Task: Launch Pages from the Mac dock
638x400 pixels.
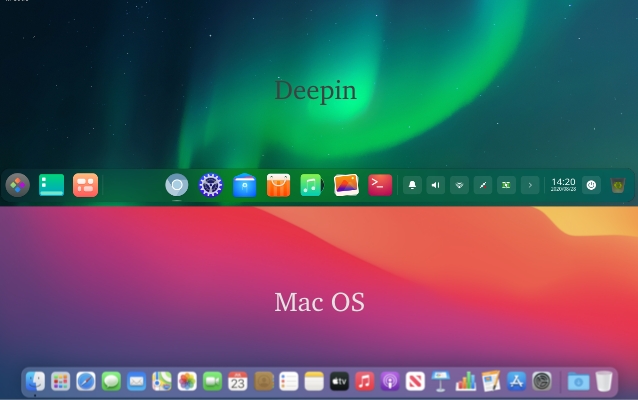Action: 491,382
